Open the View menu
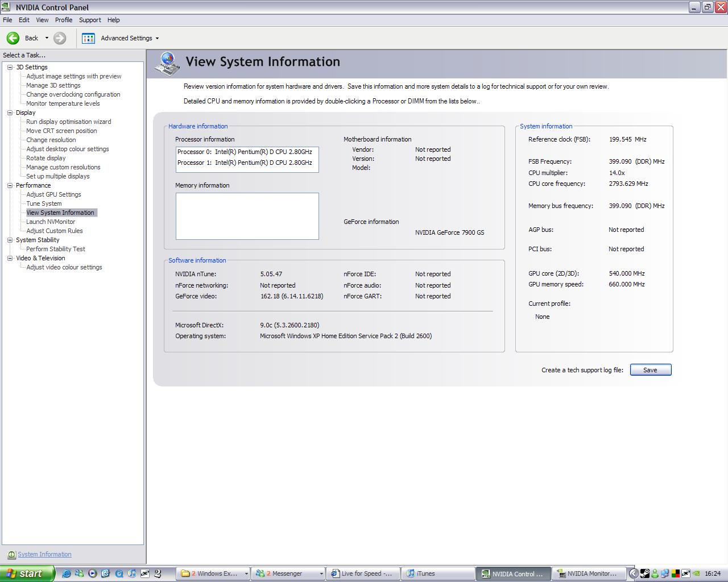 tap(42, 20)
